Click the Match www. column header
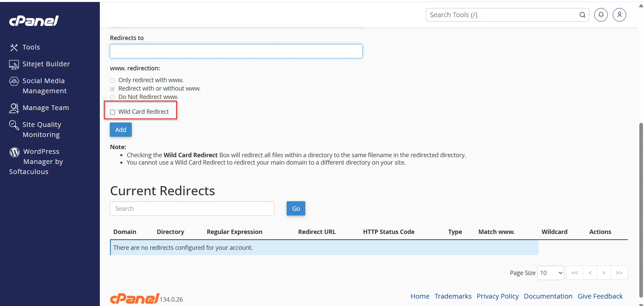Screen dimensions: 644x306 (496, 232)
